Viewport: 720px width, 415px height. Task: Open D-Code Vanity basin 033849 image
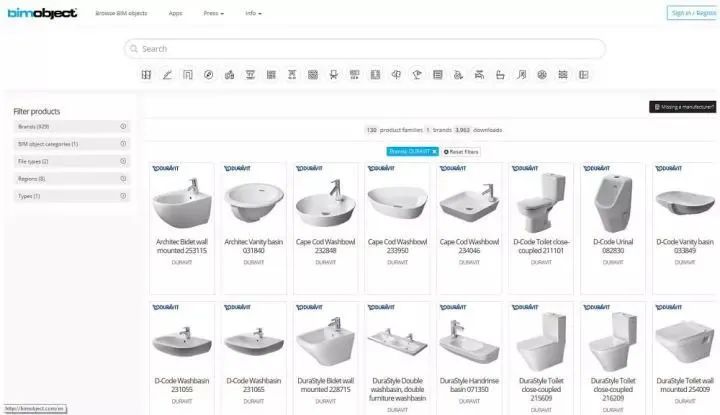click(x=685, y=202)
